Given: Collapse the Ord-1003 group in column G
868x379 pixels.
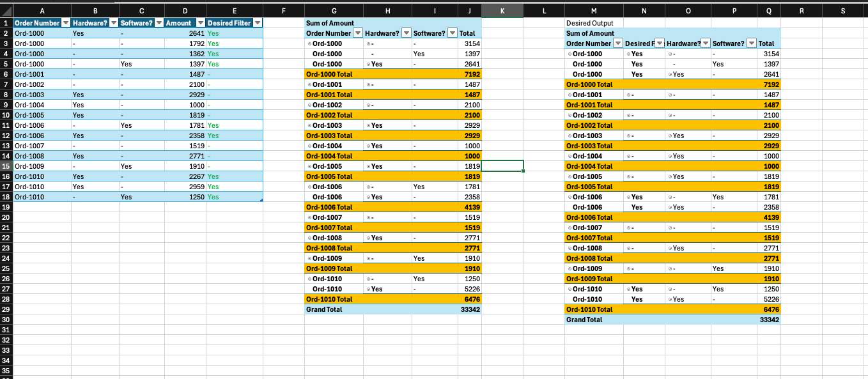Looking at the screenshot, I should (x=309, y=125).
